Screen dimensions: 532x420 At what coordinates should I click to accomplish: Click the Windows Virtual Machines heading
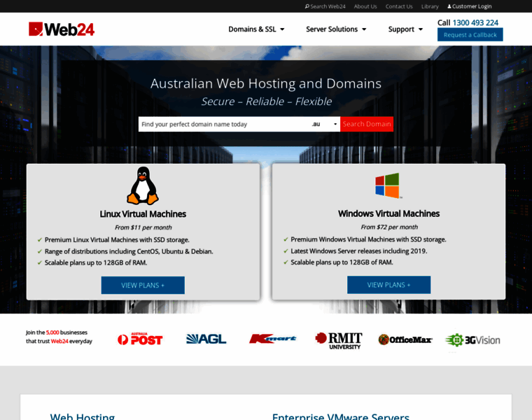coord(388,213)
